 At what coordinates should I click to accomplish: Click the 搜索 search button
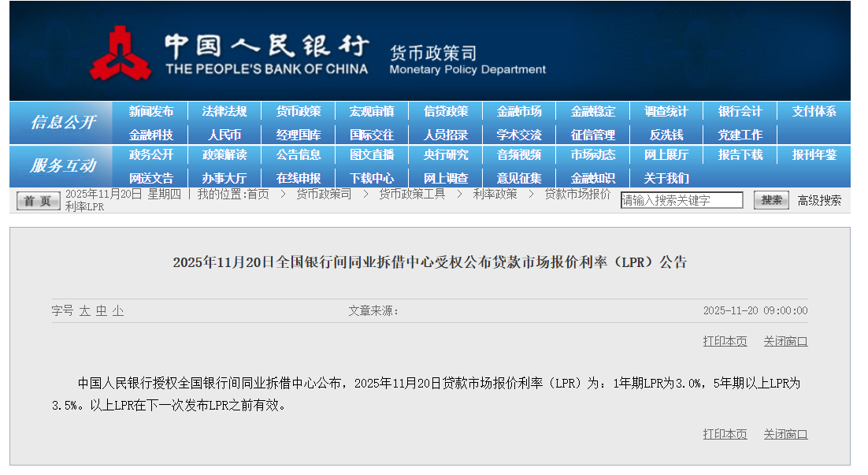[771, 200]
